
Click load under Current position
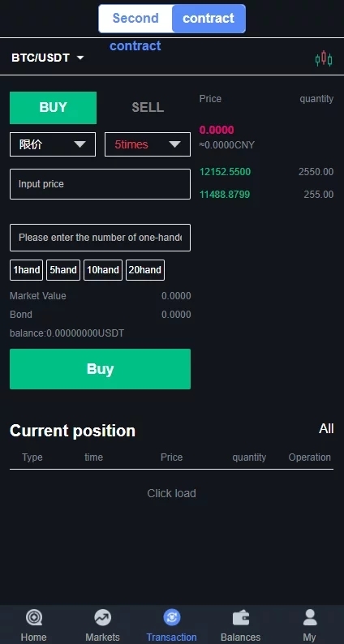[172, 493]
